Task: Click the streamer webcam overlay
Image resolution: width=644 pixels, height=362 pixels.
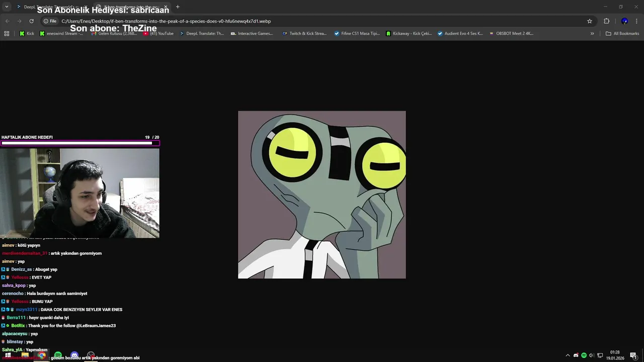Action: tap(79, 193)
